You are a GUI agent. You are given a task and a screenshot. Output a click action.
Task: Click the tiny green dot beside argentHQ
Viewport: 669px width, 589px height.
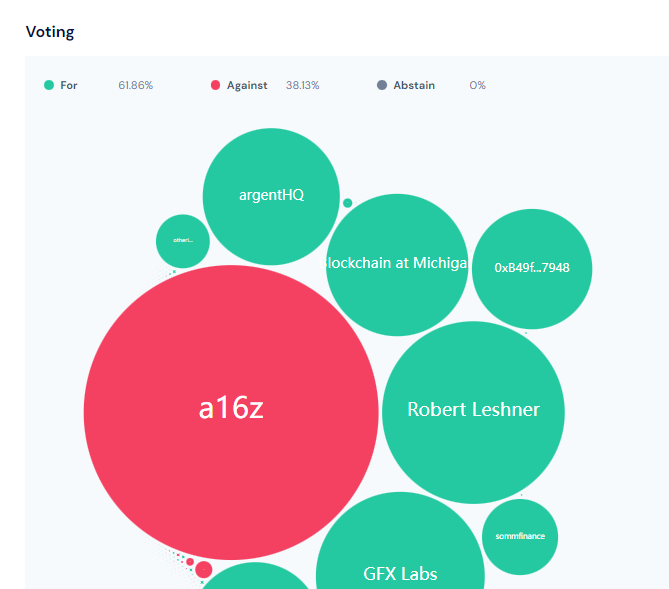pyautogui.click(x=348, y=203)
